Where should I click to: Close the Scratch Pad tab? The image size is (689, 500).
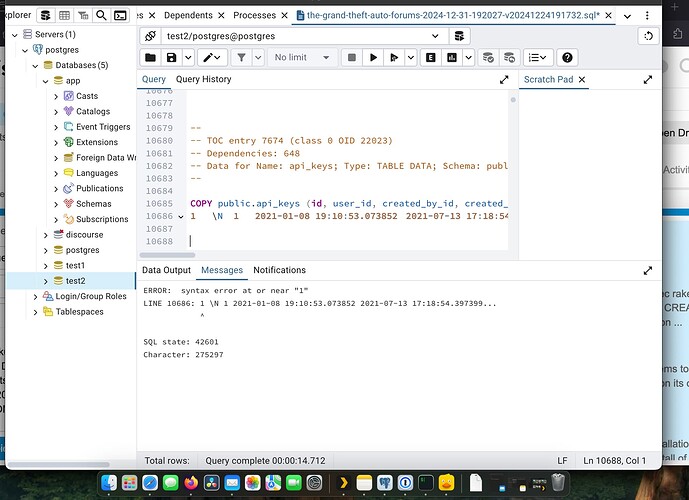click(x=582, y=80)
